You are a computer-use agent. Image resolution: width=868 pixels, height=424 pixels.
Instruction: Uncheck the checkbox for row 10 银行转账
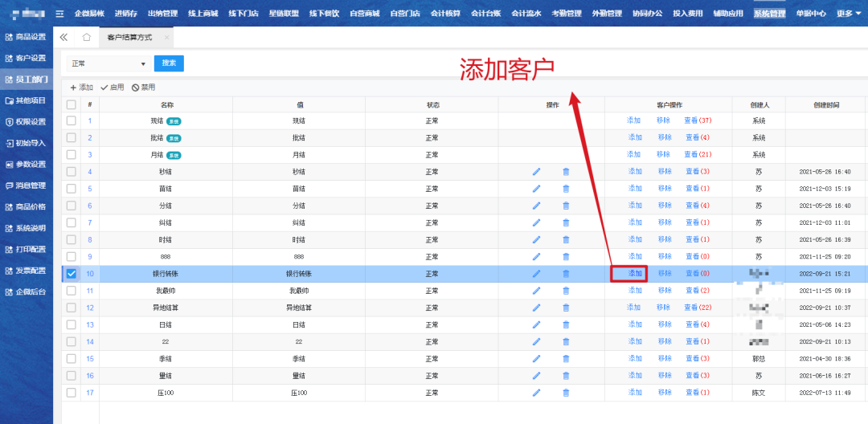(72, 274)
